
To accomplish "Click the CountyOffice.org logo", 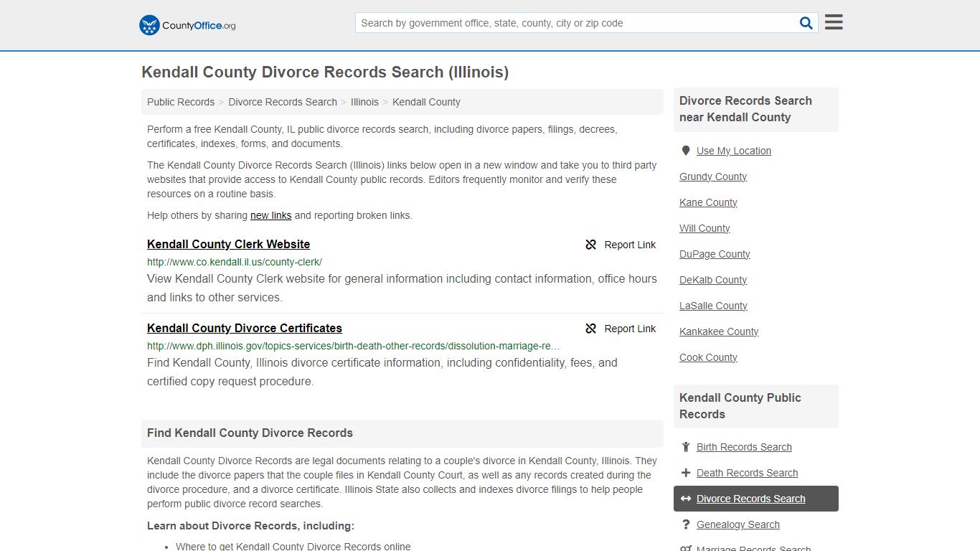I will [x=187, y=25].
